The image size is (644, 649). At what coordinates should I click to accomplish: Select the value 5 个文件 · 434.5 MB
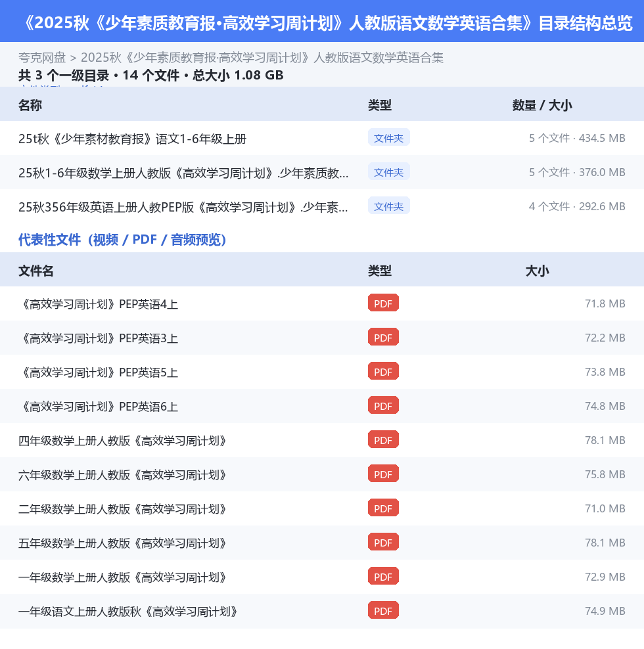coord(577,138)
